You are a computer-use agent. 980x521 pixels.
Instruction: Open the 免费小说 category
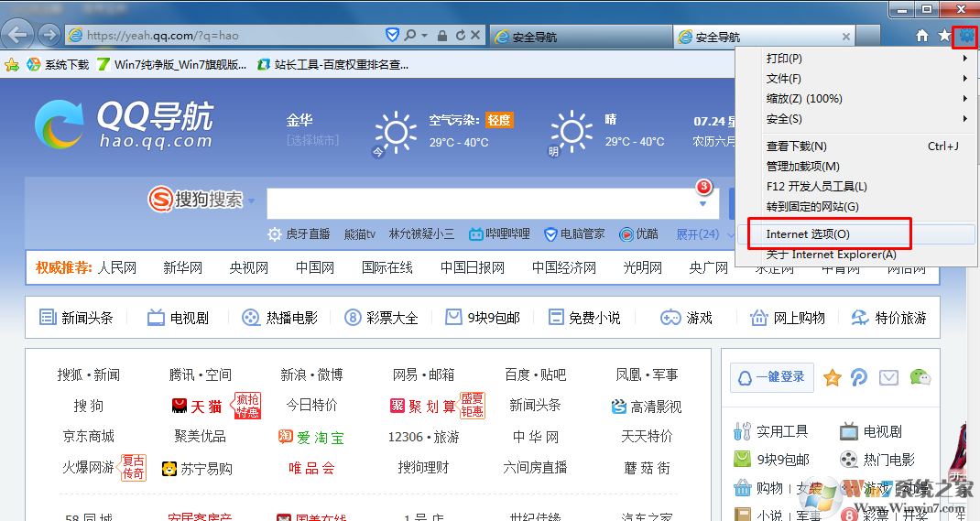(583, 318)
